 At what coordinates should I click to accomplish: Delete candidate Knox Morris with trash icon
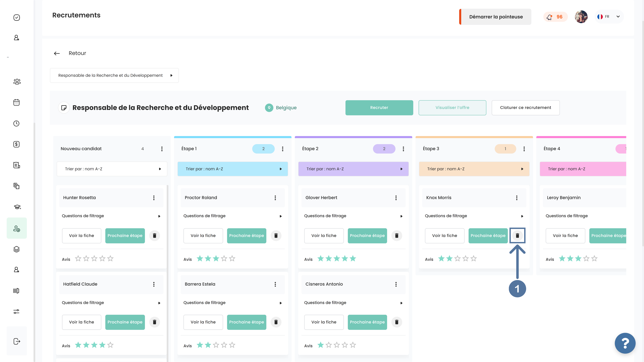(517, 236)
